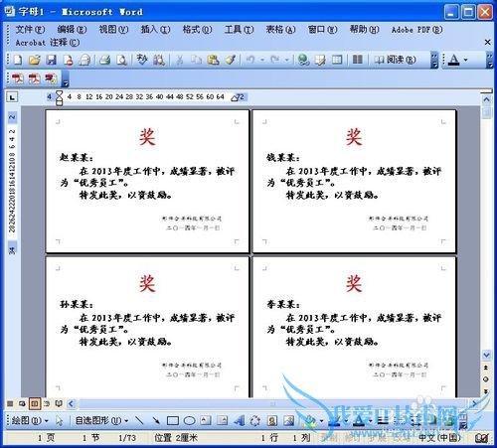Save the document with the floppy icon
This screenshot has width=497, height=448.
pyautogui.click(x=51, y=60)
